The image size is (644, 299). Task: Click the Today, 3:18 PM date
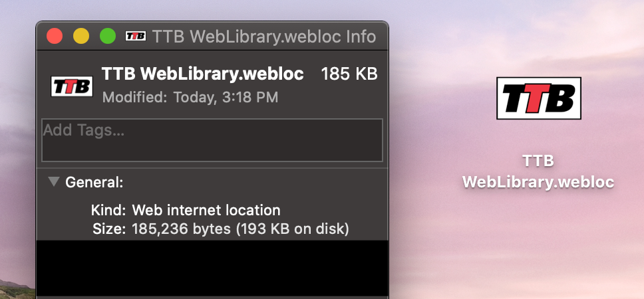tap(226, 98)
